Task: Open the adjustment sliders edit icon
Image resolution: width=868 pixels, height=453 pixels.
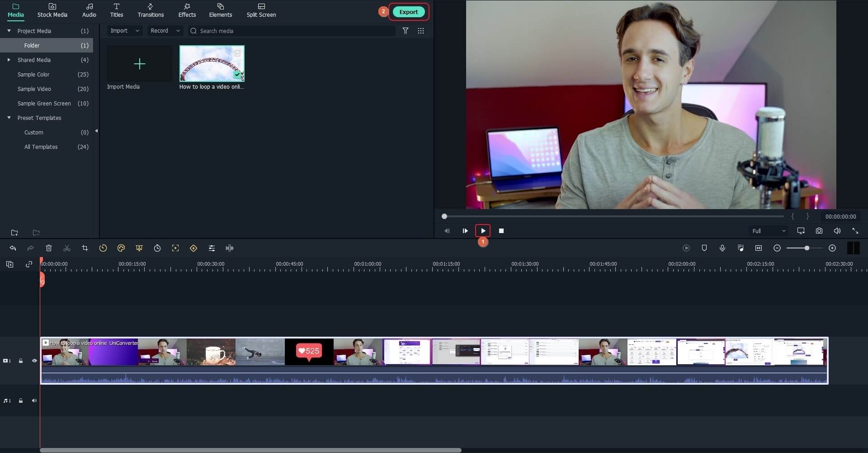Action: 212,248
